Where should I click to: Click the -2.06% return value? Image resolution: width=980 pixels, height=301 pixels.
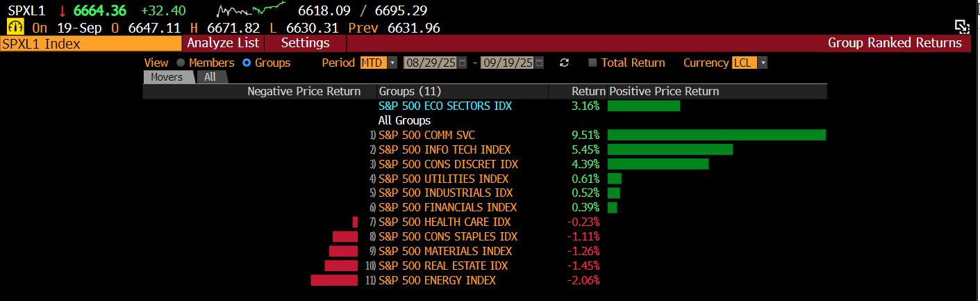(583, 281)
